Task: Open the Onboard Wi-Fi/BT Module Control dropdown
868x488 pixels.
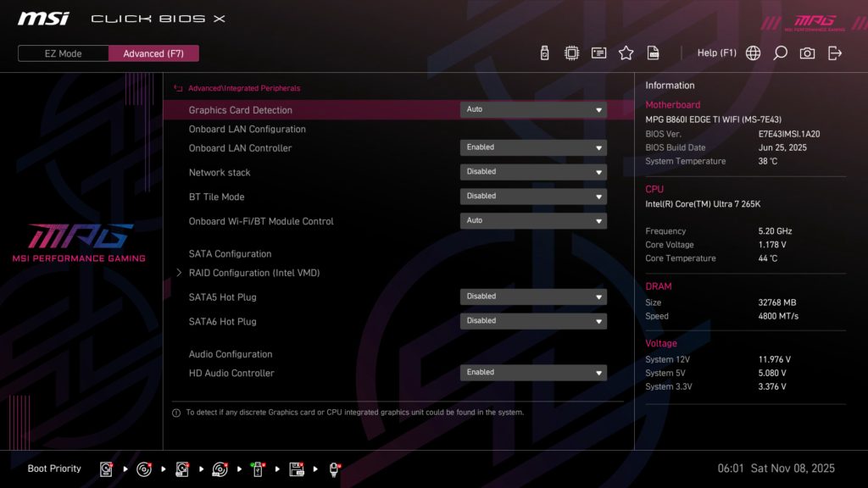Action: 532,220
